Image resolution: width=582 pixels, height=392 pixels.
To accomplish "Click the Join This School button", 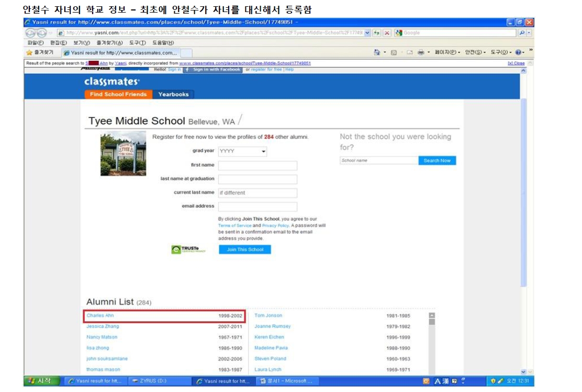I will click(x=244, y=250).
